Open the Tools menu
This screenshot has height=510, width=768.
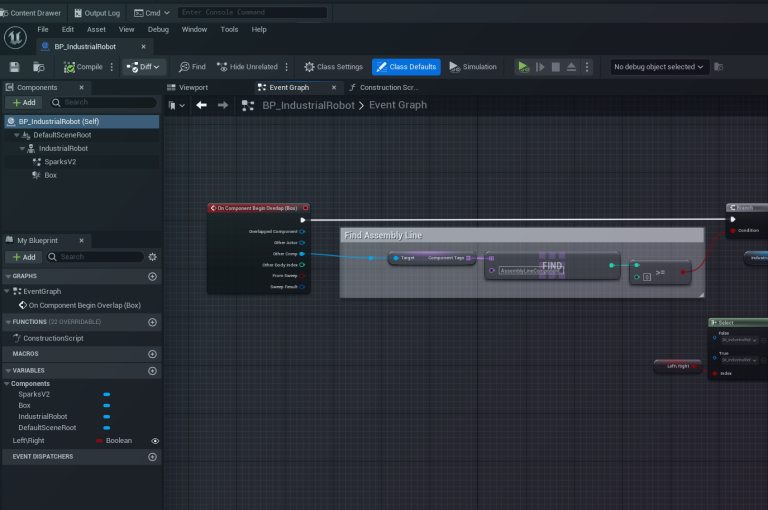229,29
